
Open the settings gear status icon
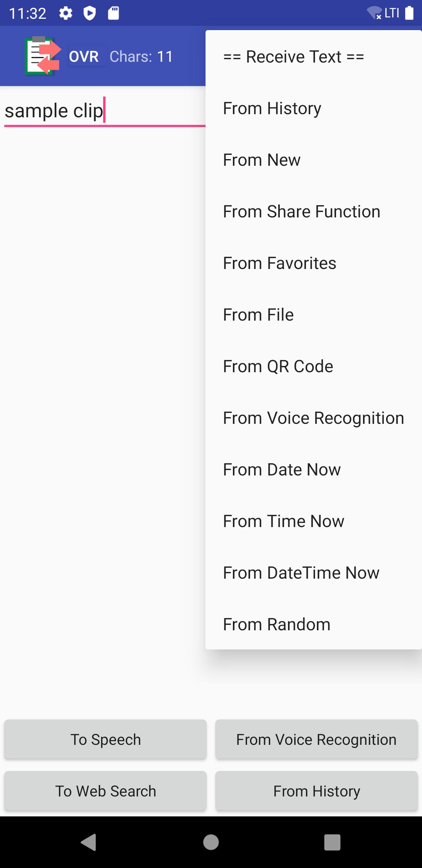(x=66, y=13)
